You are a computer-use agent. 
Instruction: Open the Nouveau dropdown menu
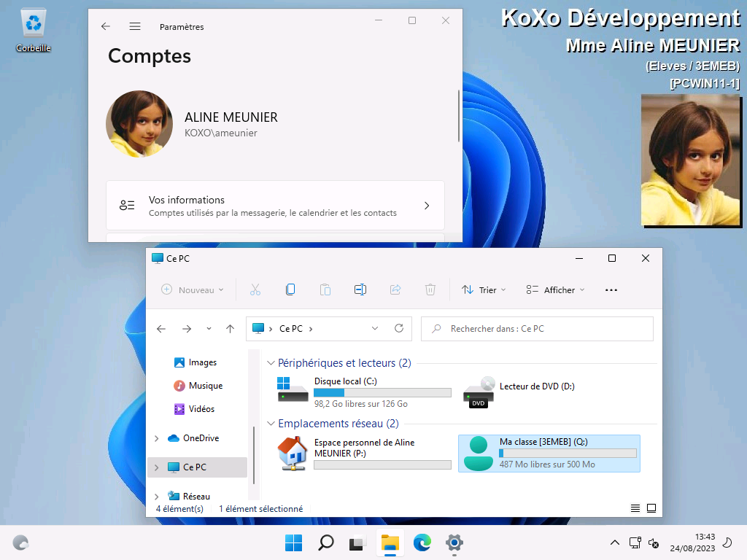pos(193,289)
